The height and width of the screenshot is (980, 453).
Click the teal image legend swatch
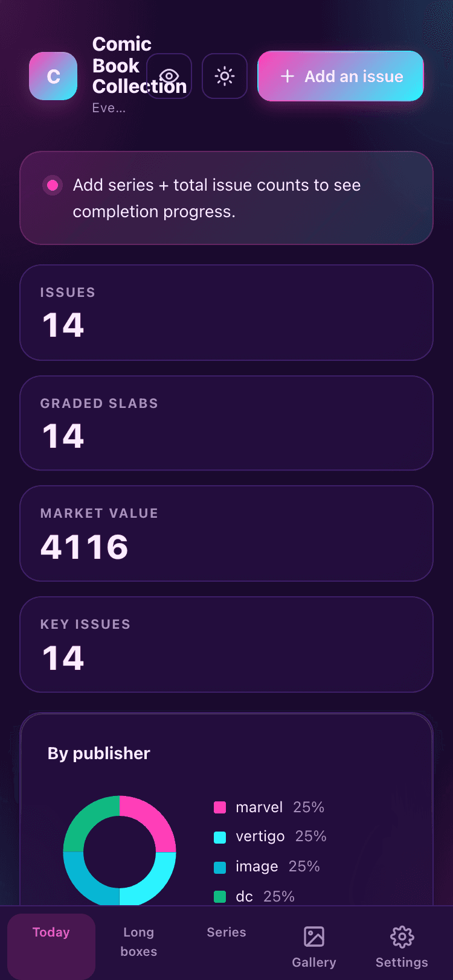(220, 867)
